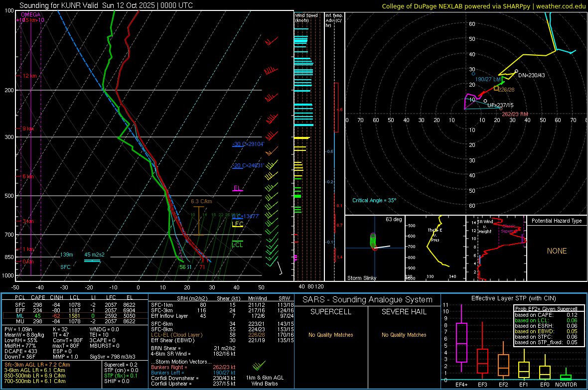
Task: Click the 'Storm Slinky' label
Action: pos(361,278)
